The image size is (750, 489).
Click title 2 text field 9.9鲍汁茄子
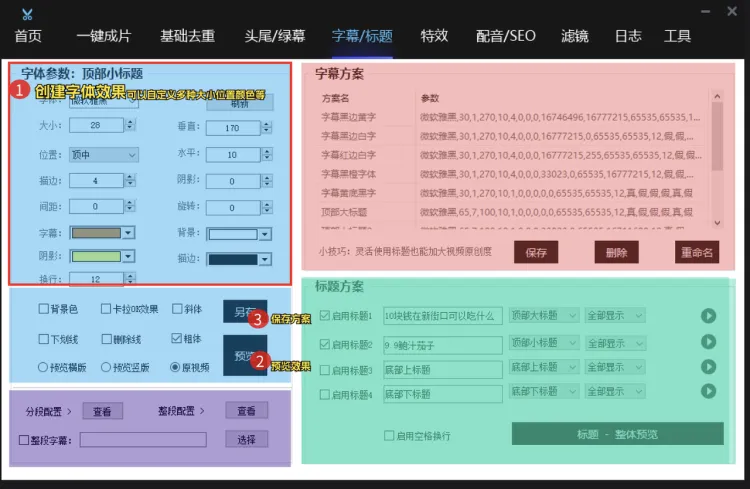pyautogui.click(x=442, y=345)
